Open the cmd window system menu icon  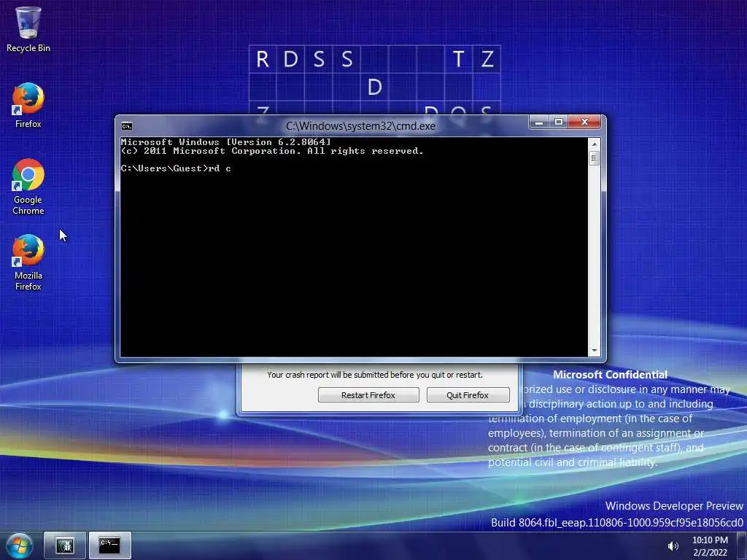click(x=127, y=126)
